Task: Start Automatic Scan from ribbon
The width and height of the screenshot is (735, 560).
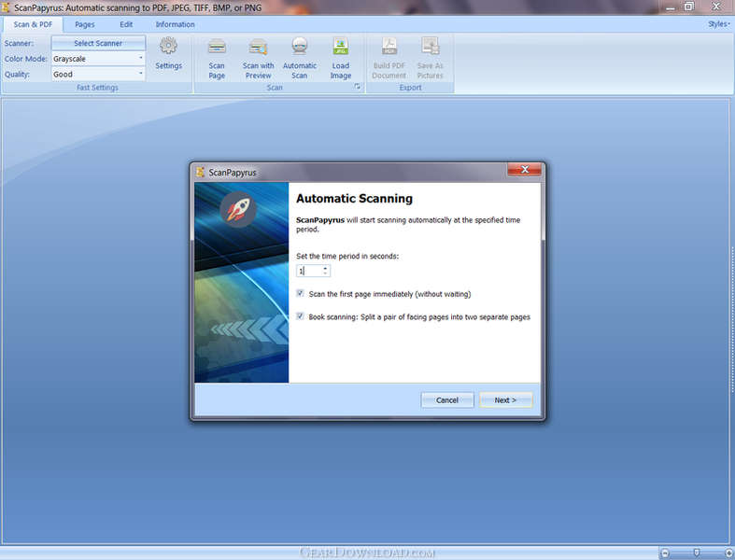Action: click(300, 47)
